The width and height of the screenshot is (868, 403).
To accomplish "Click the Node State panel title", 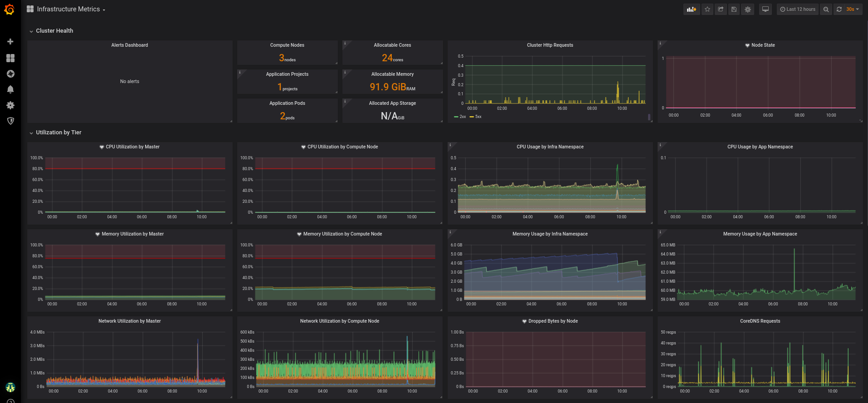I will [x=763, y=45].
